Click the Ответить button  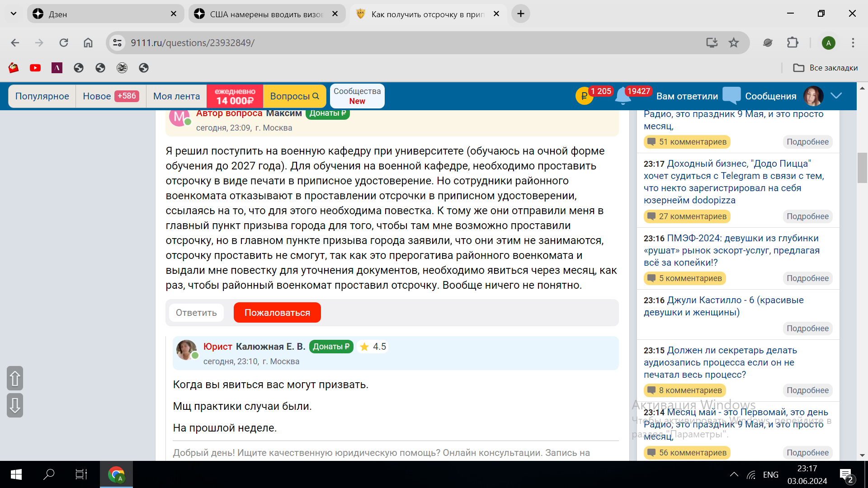pyautogui.click(x=196, y=313)
